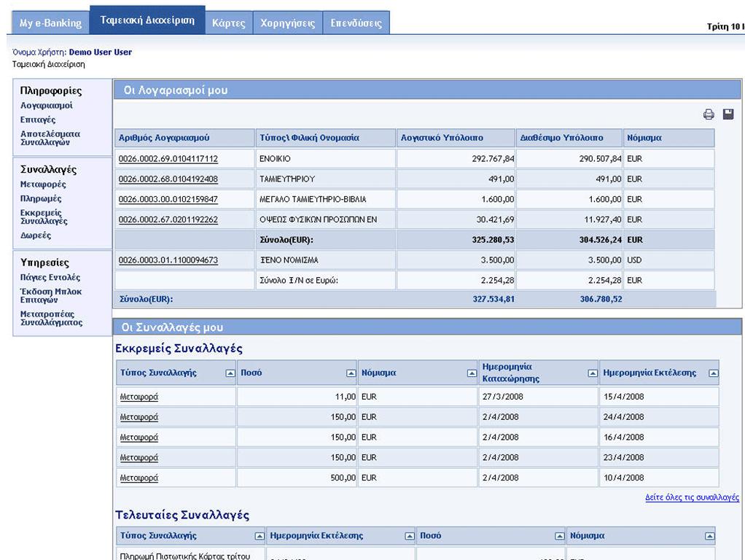Image resolution: width=745 pixels, height=560 pixels.
Task: Open Μεταφορά executing on 16/4/2008
Action: tap(139, 437)
